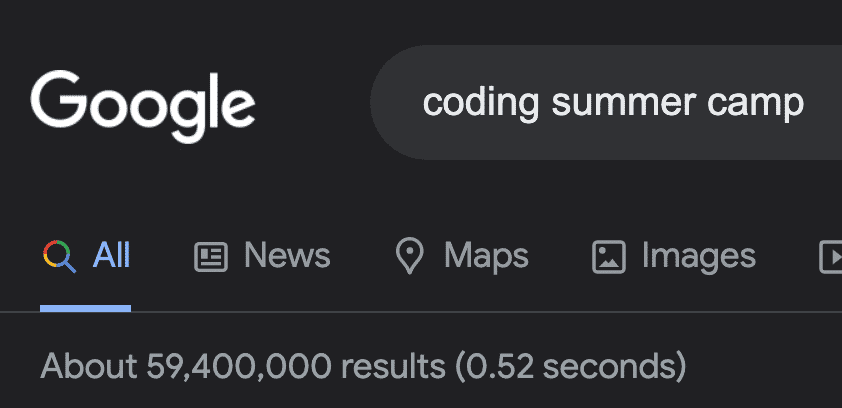Switch to the News tab
This screenshot has width=842, height=408.
pyautogui.click(x=262, y=256)
